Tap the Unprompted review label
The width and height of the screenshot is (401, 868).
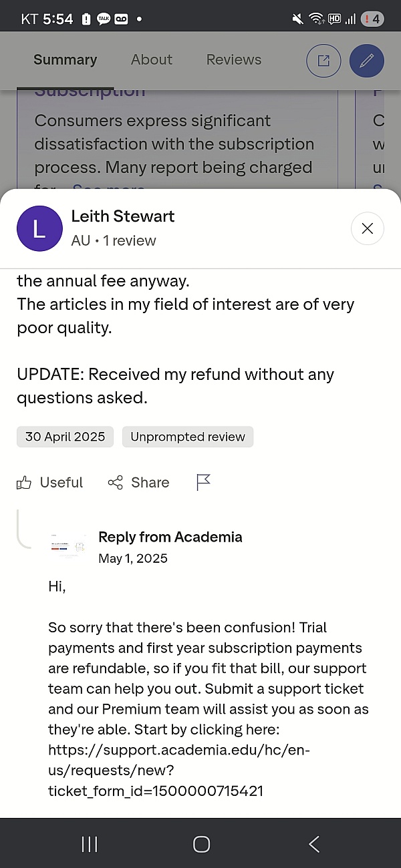coord(188,437)
